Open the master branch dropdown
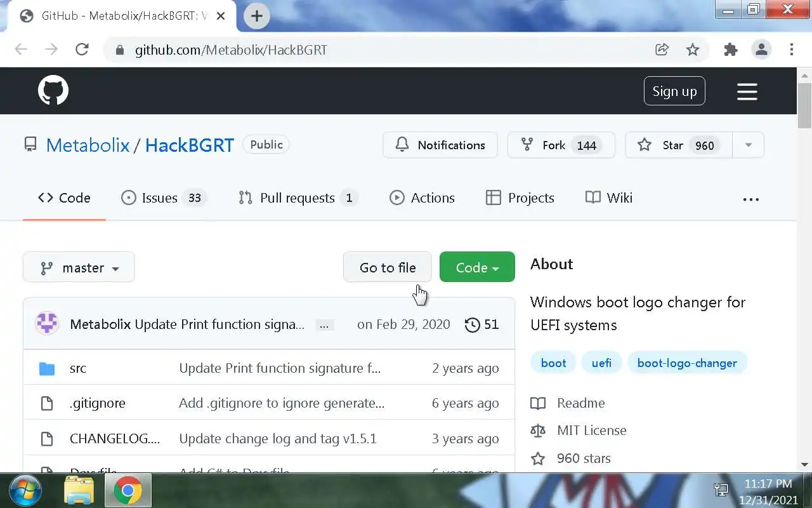 click(79, 268)
